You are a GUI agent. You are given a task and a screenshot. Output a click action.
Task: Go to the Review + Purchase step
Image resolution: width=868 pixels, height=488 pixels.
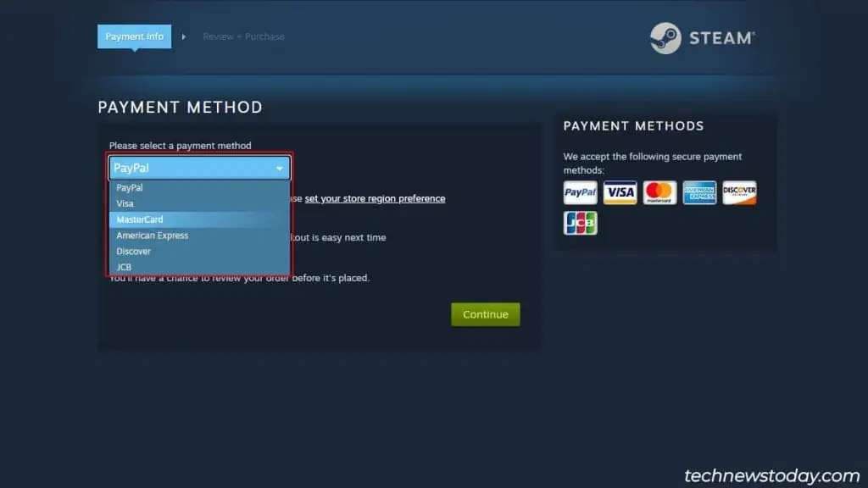[x=243, y=37]
